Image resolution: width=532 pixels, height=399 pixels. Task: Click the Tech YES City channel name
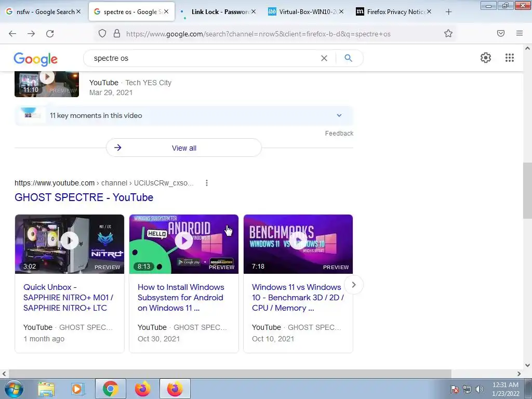coord(148,83)
